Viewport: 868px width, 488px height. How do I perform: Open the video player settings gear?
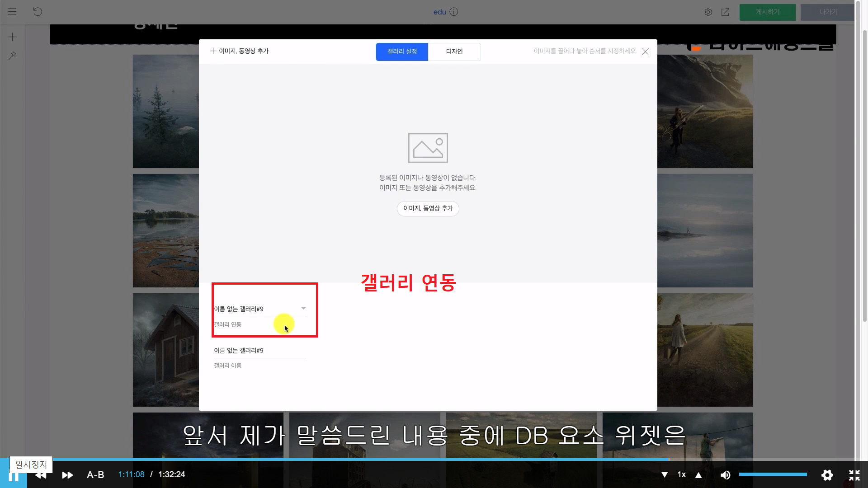pyautogui.click(x=827, y=475)
